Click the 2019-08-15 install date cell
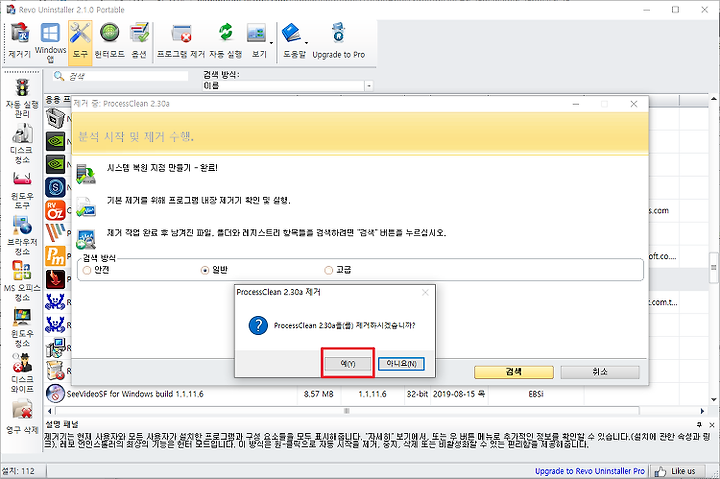 (x=459, y=394)
